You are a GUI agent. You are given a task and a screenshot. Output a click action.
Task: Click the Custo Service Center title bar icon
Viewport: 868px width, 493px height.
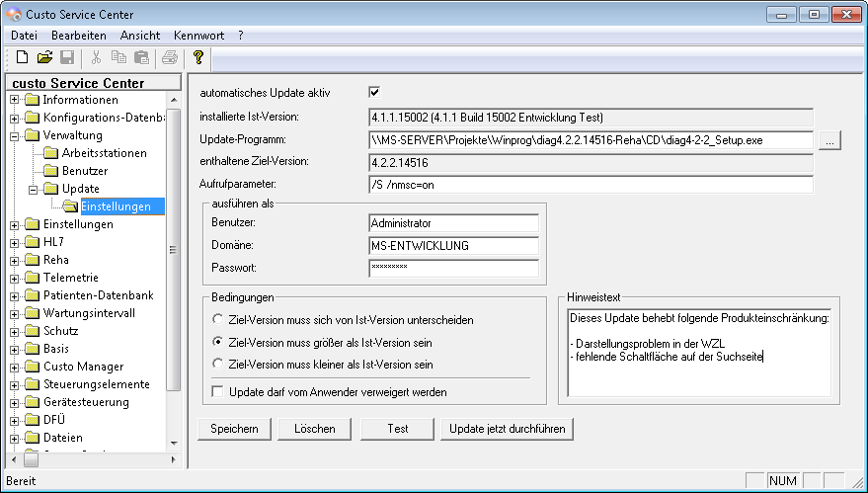[x=13, y=15]
